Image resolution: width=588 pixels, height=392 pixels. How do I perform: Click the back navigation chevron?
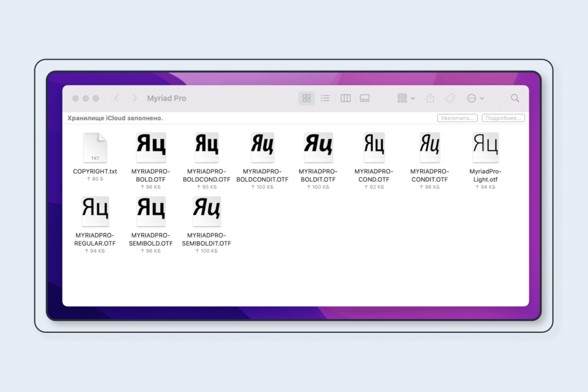(118, 98)
